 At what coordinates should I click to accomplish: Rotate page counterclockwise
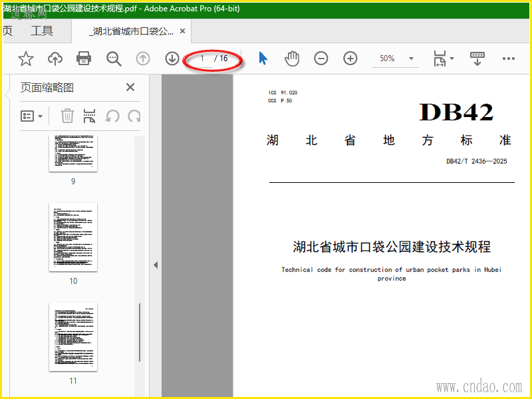[112, 116]
